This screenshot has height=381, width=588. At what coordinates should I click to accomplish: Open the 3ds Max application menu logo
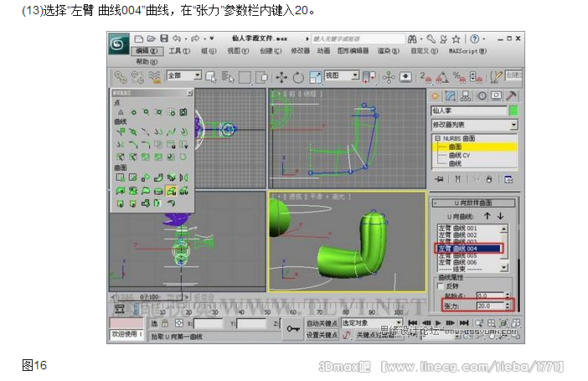tap(118, 44)
